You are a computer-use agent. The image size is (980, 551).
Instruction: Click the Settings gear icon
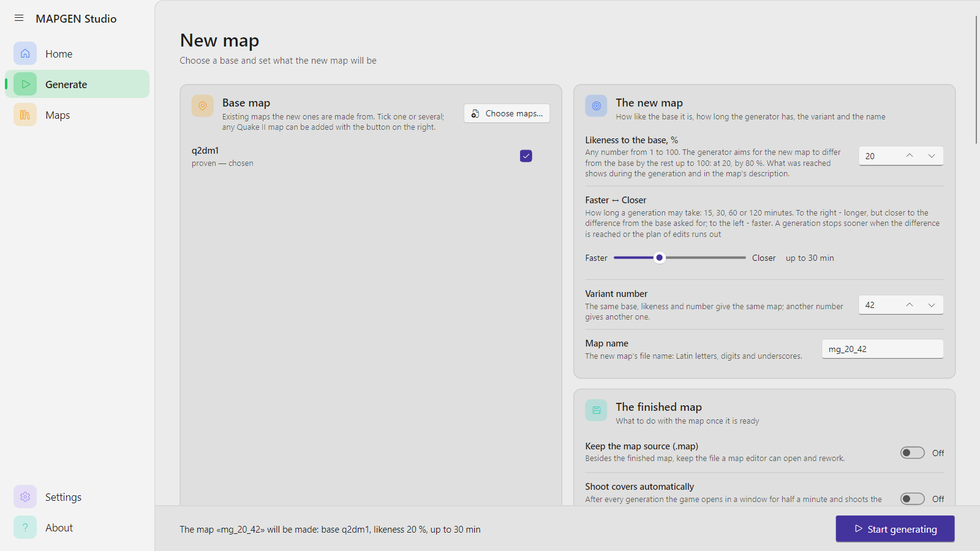pos(25,497)
